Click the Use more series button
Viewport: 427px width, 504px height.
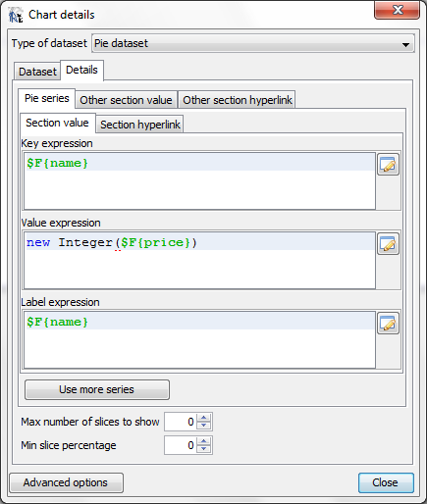tap(97, 389)
